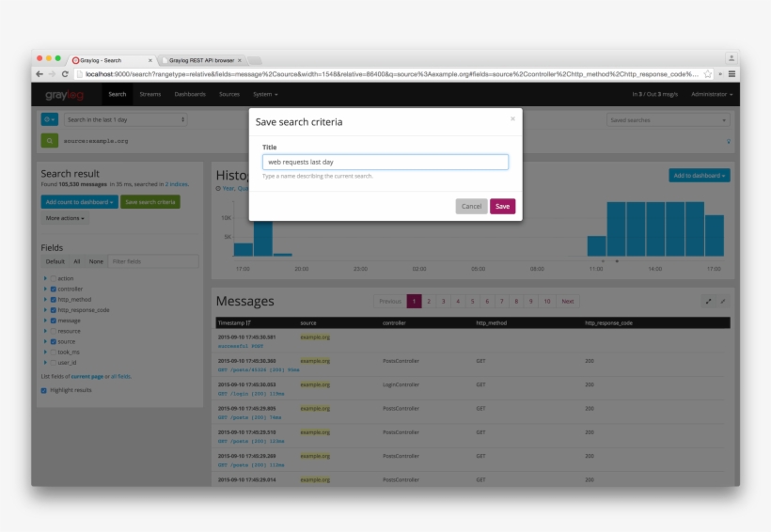Toggle the Highlight results checkbox
This screenshot has width=771, height=532.
pyautogui.click(x=44, y=390)
